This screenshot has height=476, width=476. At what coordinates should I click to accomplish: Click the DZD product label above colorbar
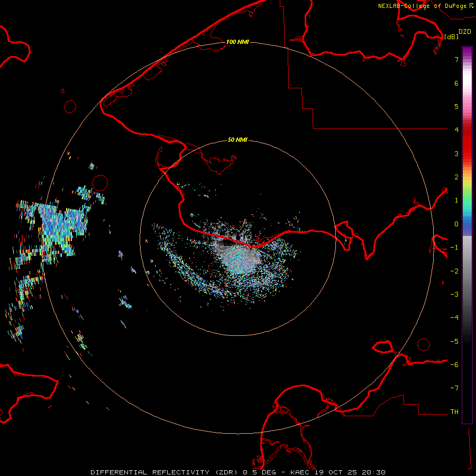point(465,32)
